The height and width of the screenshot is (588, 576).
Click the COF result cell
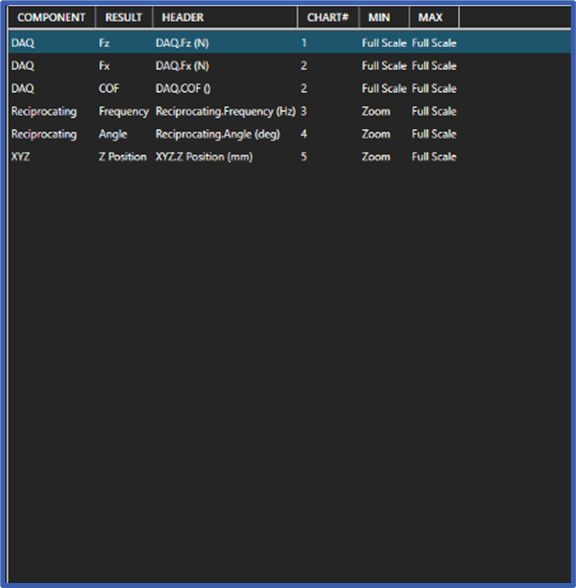point(109,89)
